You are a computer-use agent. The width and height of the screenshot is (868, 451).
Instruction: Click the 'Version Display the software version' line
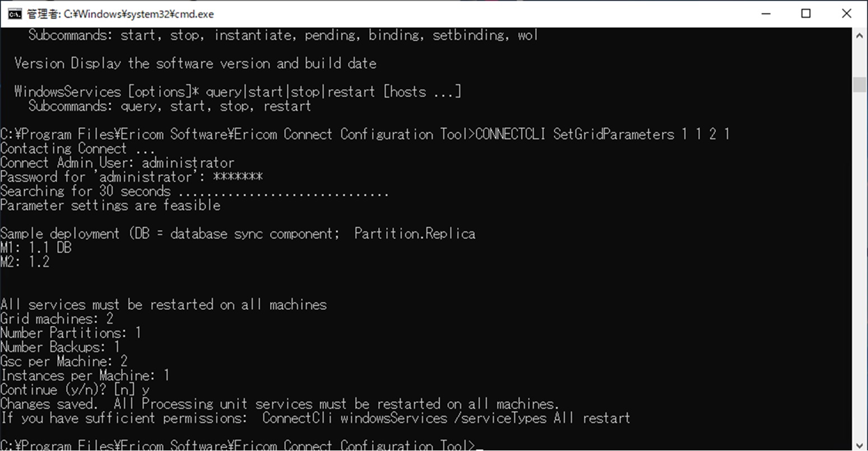point(195,63)
